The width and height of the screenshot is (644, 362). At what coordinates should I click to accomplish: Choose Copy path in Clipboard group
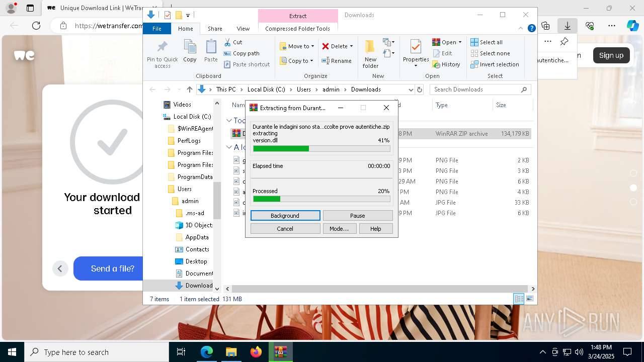242,53
